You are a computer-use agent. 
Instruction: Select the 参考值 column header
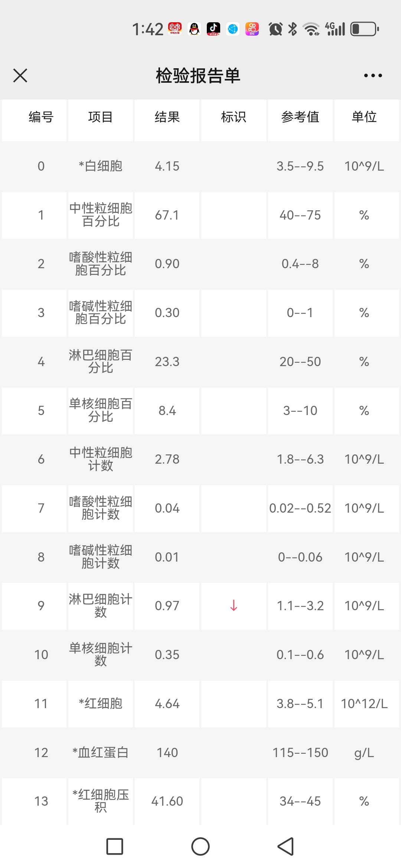[x=300, y=117]
